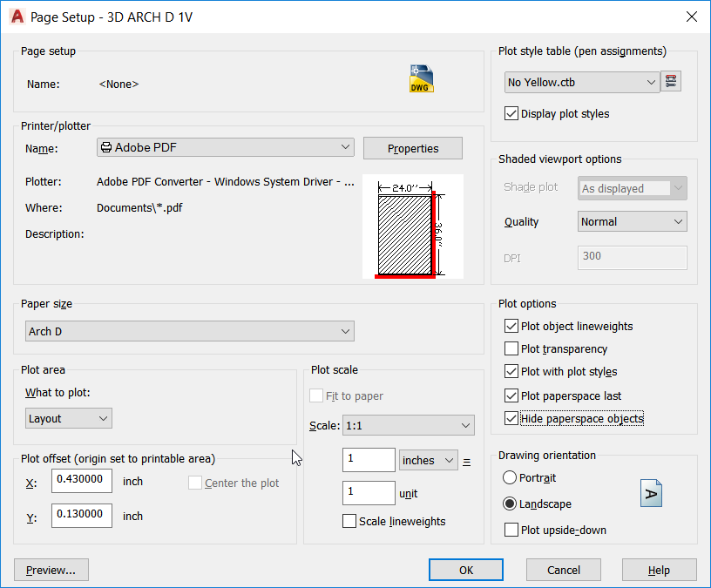
Task: Click the scale inches value field
Action: click(x=369, y=460)
